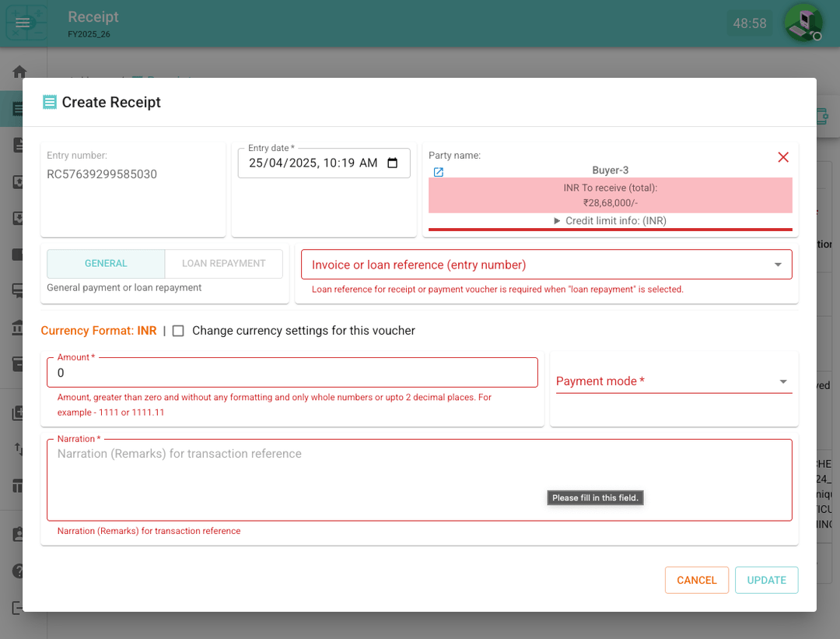Viewport: 840px width, 639px height.
Task: Click the user profile avatar icon
Action: tap(803, 23)
